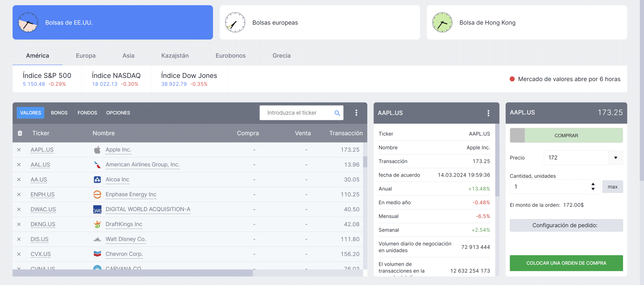Open the Enphase Energy Inc link

click(x=131, y=195)
